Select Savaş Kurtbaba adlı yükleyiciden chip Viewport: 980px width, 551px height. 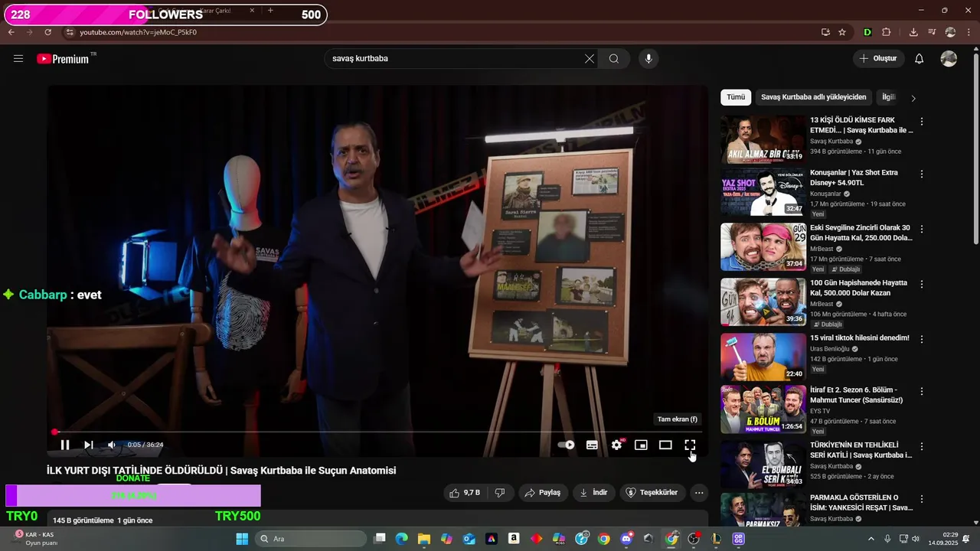[x=814, y=97]
